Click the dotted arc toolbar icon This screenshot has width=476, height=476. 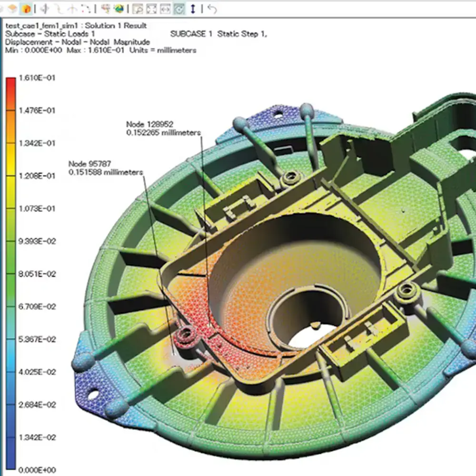coord(86,9)
